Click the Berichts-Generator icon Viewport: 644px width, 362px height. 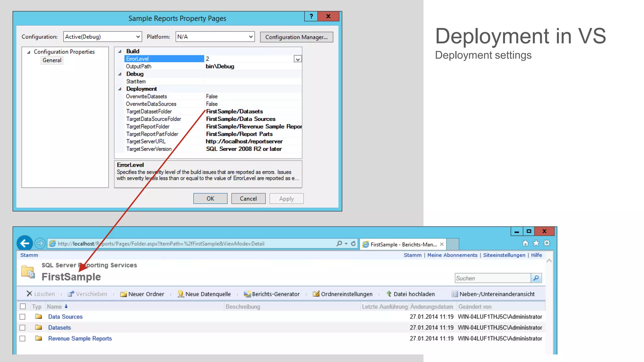point(247,294)
